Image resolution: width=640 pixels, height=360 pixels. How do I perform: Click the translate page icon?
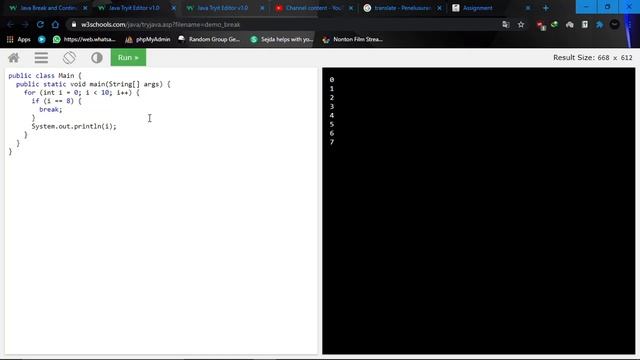[506, 24]
